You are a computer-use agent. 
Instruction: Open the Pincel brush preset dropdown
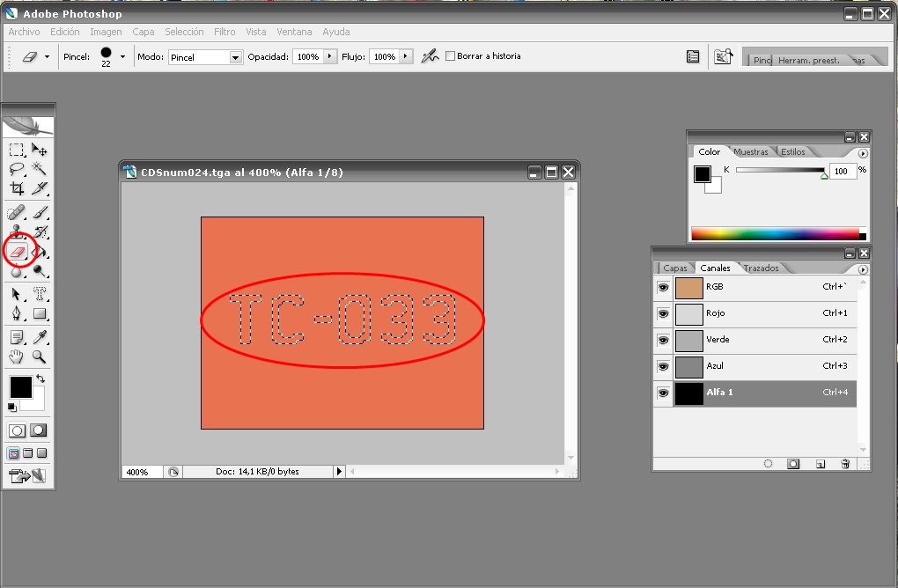tap(122, 56)
